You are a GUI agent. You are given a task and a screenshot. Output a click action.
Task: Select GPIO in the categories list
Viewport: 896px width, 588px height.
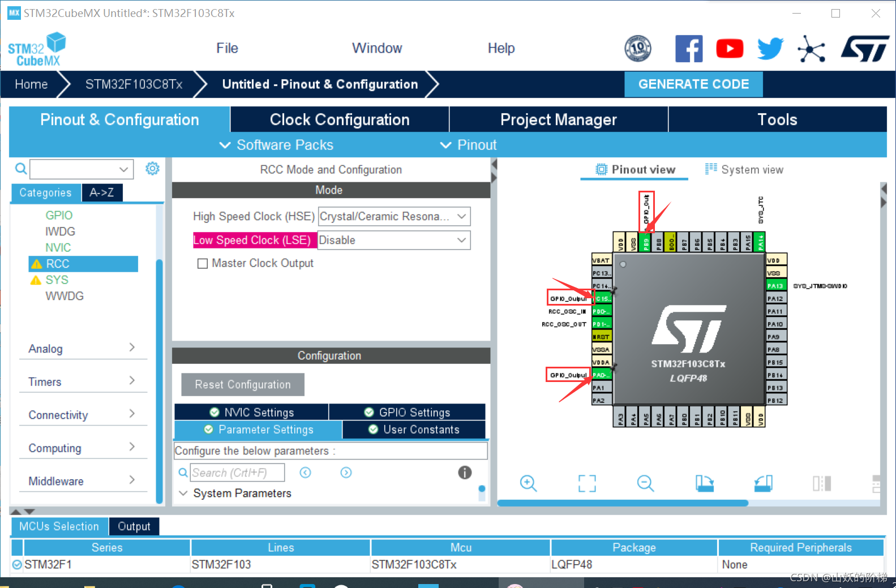click(x=59, y=215)
